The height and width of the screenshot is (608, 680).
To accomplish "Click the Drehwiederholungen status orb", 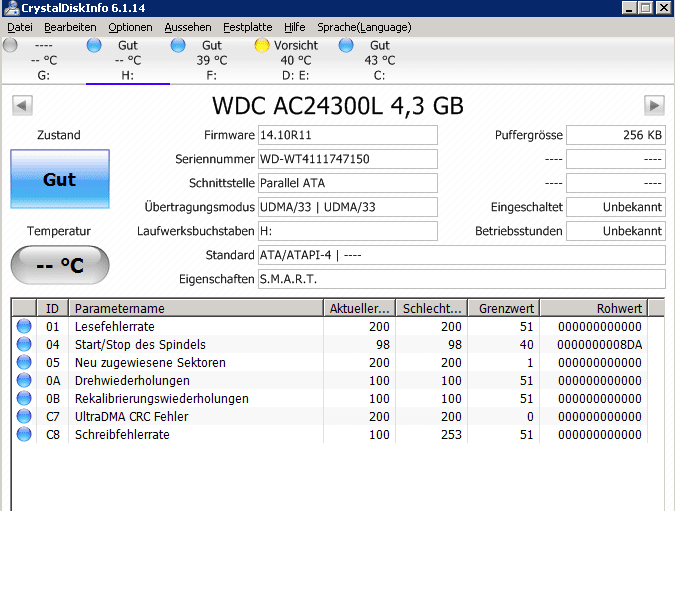I will pyautogui.click(x=24, y=380).
